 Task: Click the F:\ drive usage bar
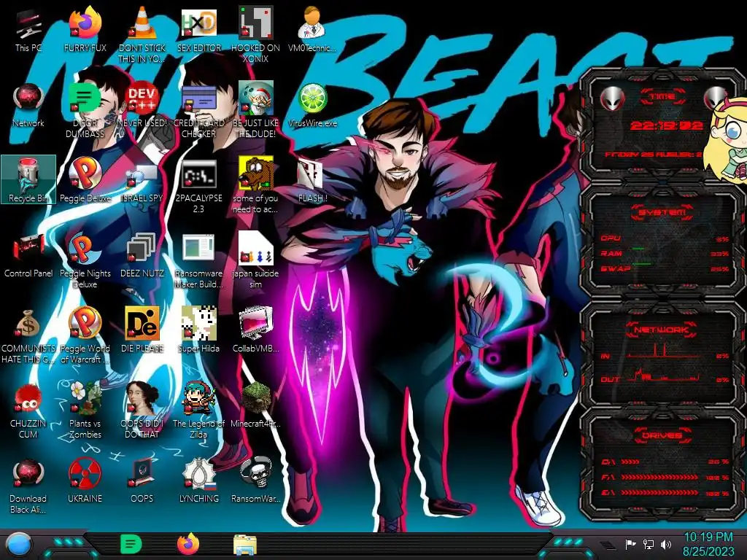coord(659,477)
